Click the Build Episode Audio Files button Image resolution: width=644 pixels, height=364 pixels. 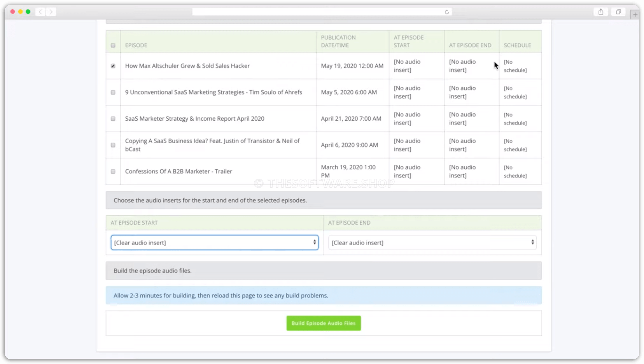pyautogui.click(x=323, y=323)
